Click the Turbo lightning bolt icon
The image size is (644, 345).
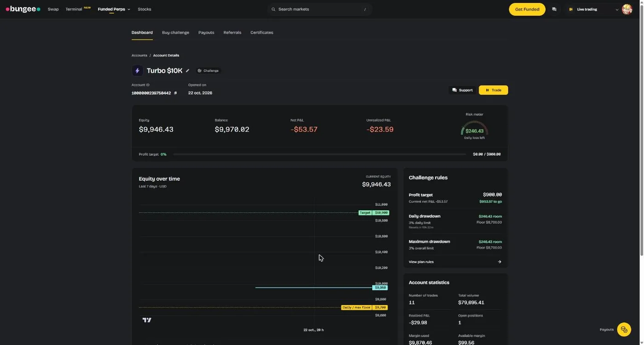(137, 71)
